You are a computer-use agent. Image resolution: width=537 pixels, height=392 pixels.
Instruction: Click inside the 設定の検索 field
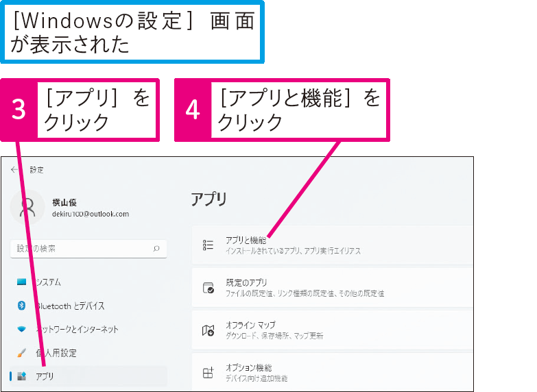click(88, 249)
